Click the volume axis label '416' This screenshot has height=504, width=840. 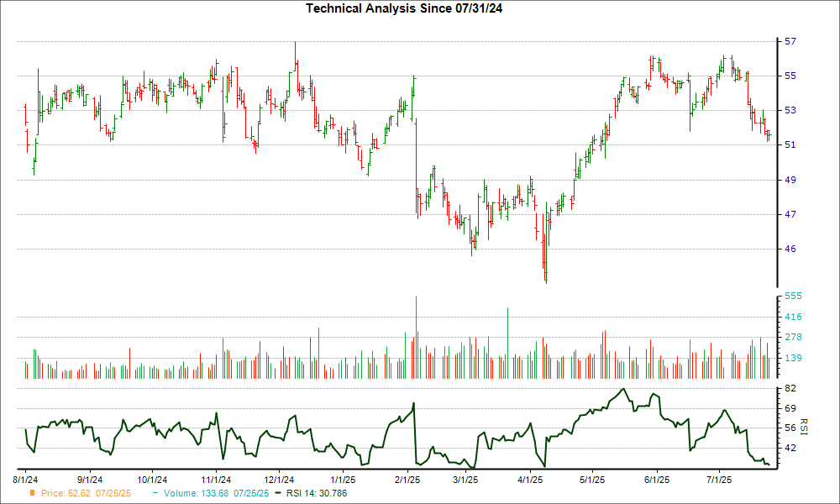pyautogui.click(x=793, y=317)
